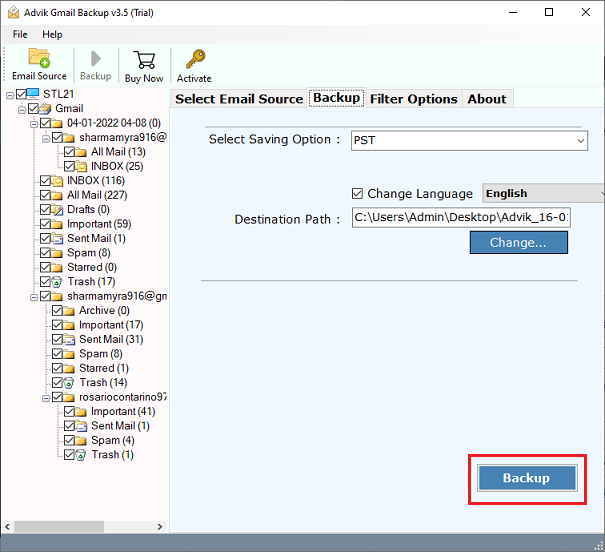
Task: Uncheck the All Mail (227) checkbox
Action: (45, 195)
